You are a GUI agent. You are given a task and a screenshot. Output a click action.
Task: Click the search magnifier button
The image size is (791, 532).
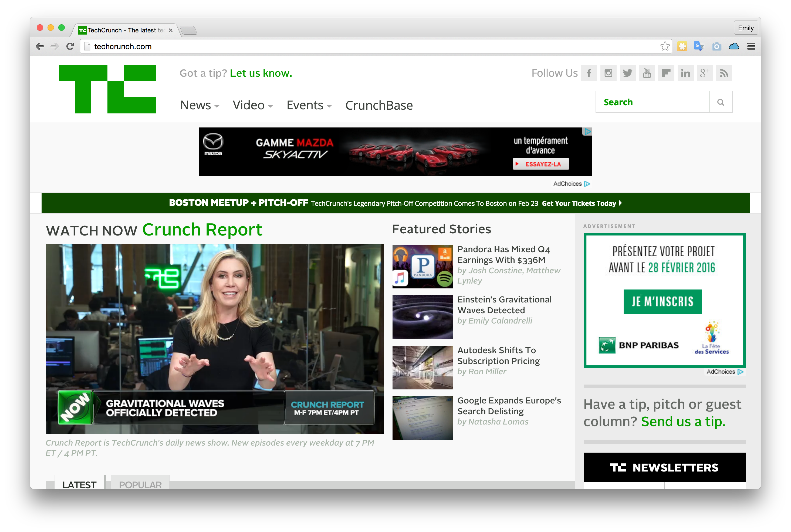(721, 102)
